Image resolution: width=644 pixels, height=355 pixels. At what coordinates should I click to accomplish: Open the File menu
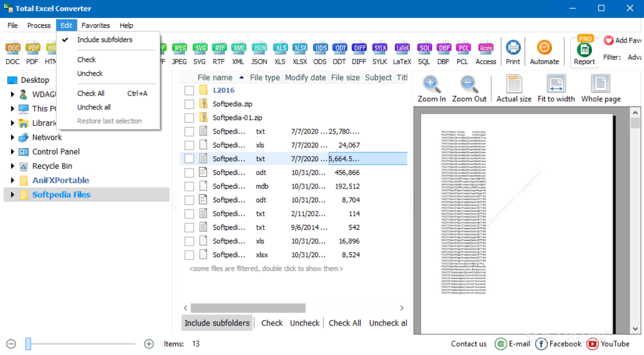[x=12, y=25]
